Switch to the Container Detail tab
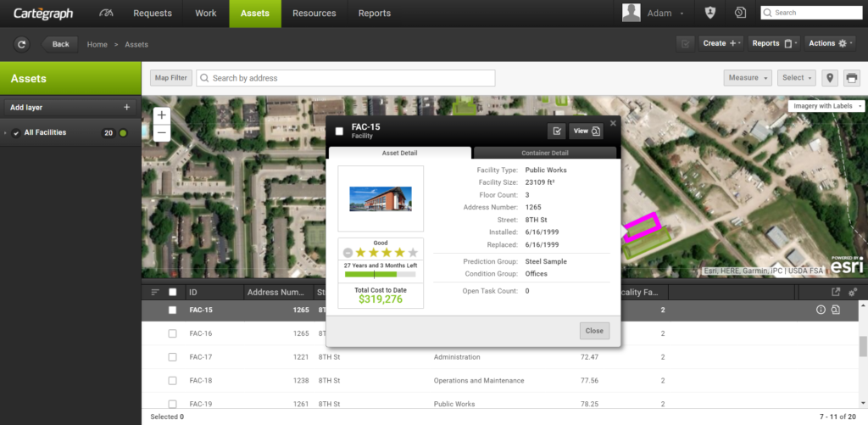The width and height of the screenshot is (868, 425). 544,154
